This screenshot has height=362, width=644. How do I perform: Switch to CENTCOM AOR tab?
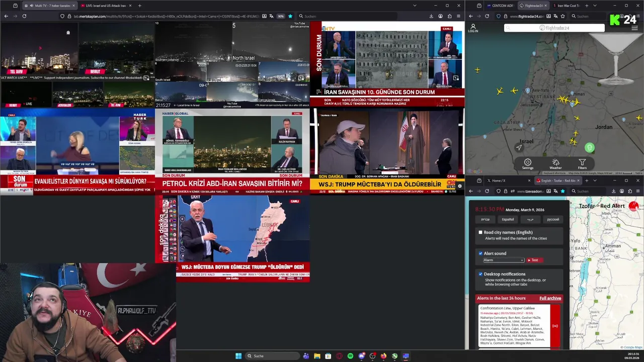pyautogui.click(x=500, y=6)
